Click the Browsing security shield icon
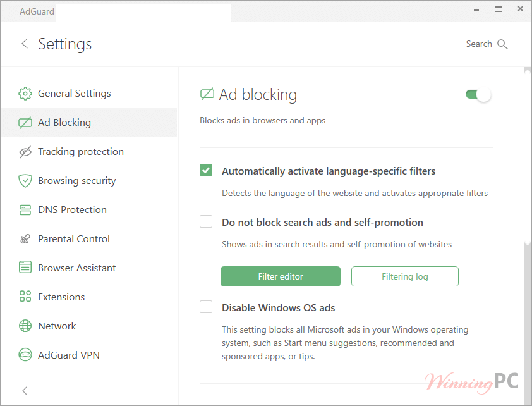Viewport: 532px width, 406px height. click(25, 180)
